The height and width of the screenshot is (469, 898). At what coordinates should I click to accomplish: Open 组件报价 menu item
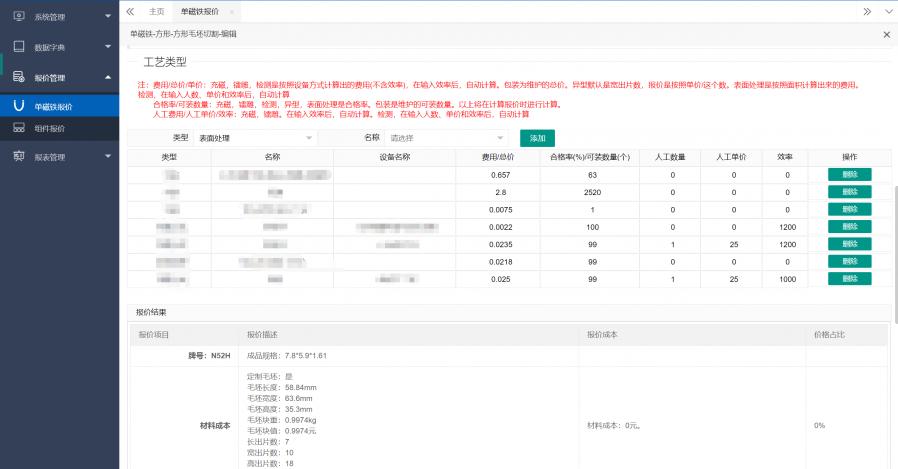(x=50, y=128)
